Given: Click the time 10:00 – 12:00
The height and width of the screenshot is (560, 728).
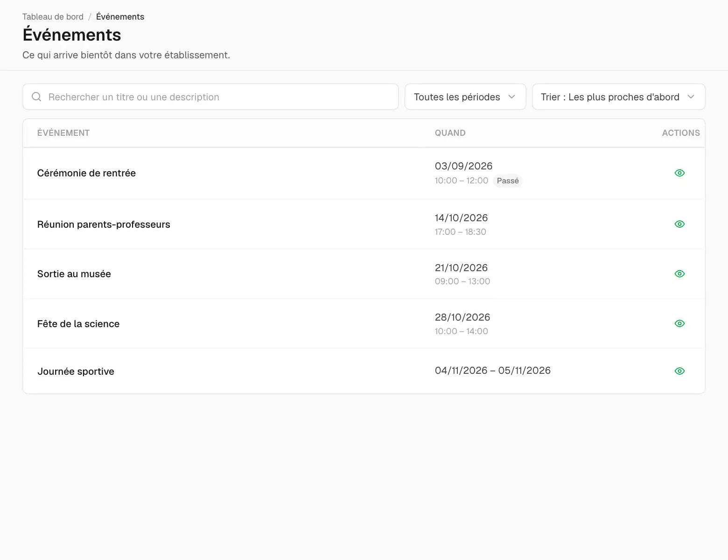Looking at the screenshot, I should 462,181.
